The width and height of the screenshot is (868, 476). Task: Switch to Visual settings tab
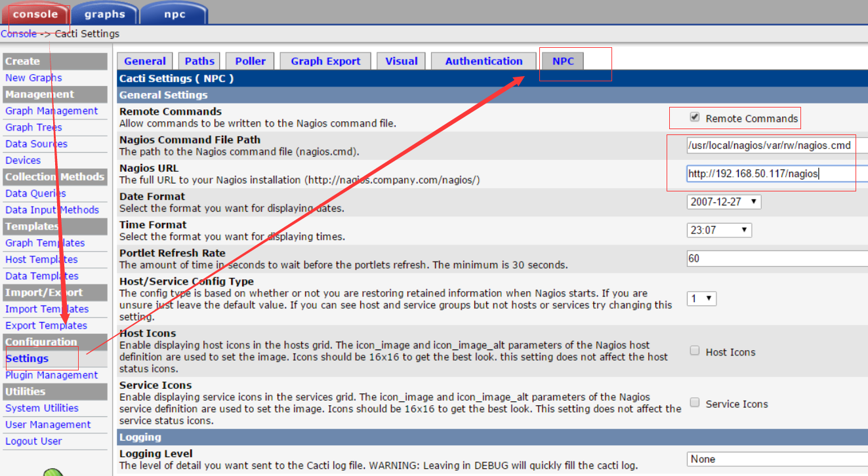pyautogui.click(x=402, y=61)
